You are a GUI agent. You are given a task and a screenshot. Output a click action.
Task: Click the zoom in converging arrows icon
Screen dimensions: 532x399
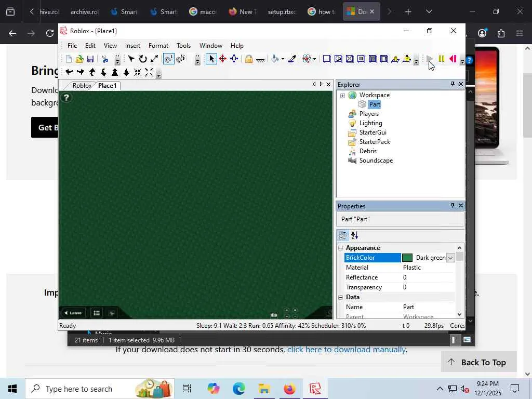(137, 72)
